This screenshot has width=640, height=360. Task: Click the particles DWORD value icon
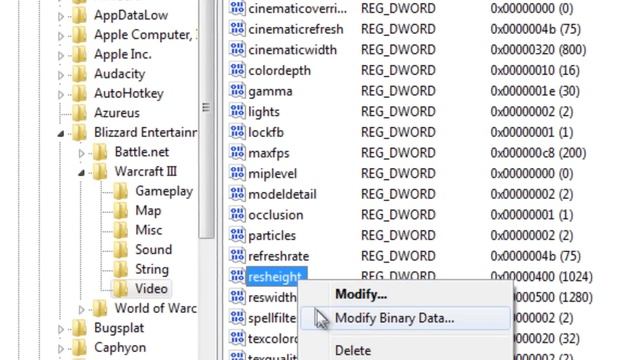[x=237, y=236]
